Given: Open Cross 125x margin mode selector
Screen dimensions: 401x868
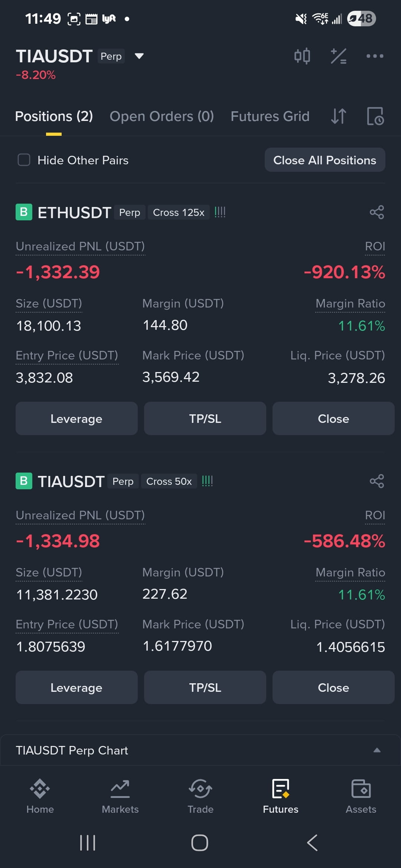Looking at the screenshot, I should tap(179, 213).
